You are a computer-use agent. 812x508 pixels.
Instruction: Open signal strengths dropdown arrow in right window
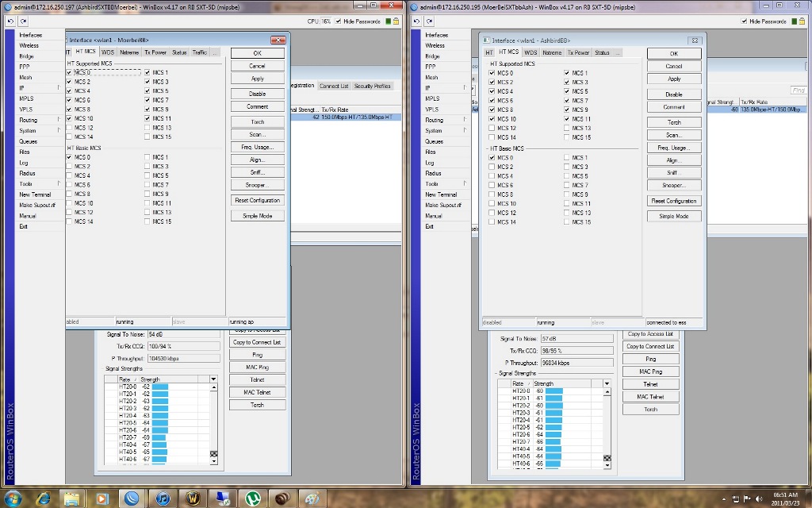(x=607, y=383)
